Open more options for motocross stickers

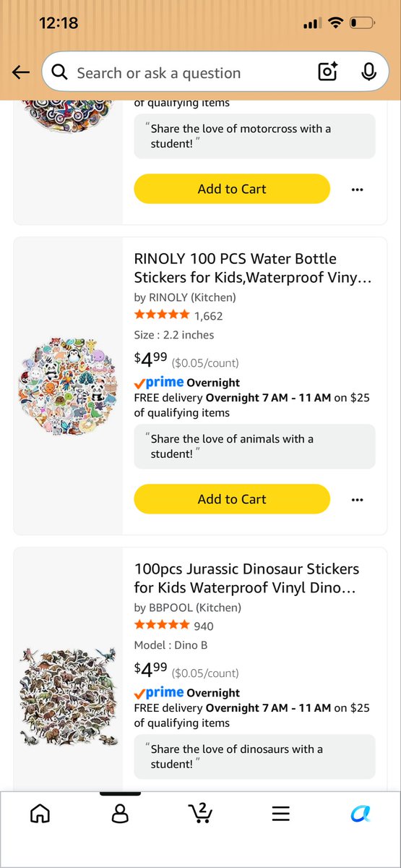click(x=357, y=190)
